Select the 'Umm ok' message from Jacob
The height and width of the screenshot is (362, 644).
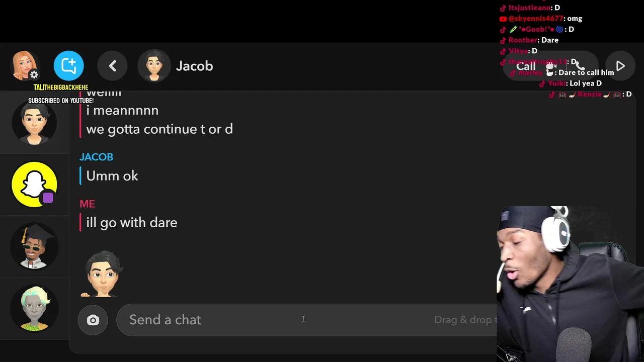pos(112,175)
